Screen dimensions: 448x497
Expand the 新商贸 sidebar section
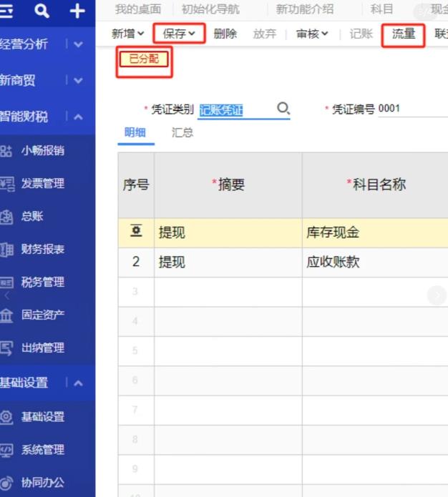(x=78, y=81)
